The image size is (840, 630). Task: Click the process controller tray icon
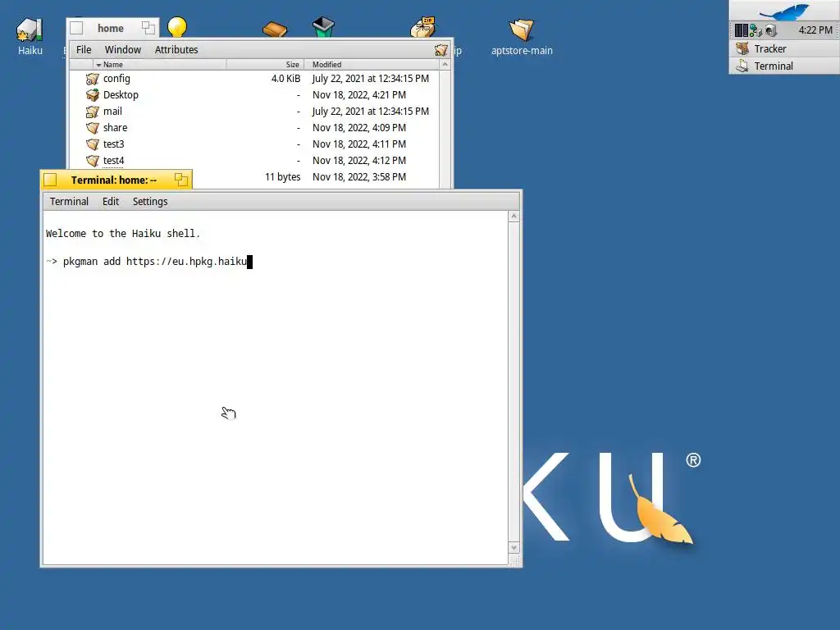point(741,30)
